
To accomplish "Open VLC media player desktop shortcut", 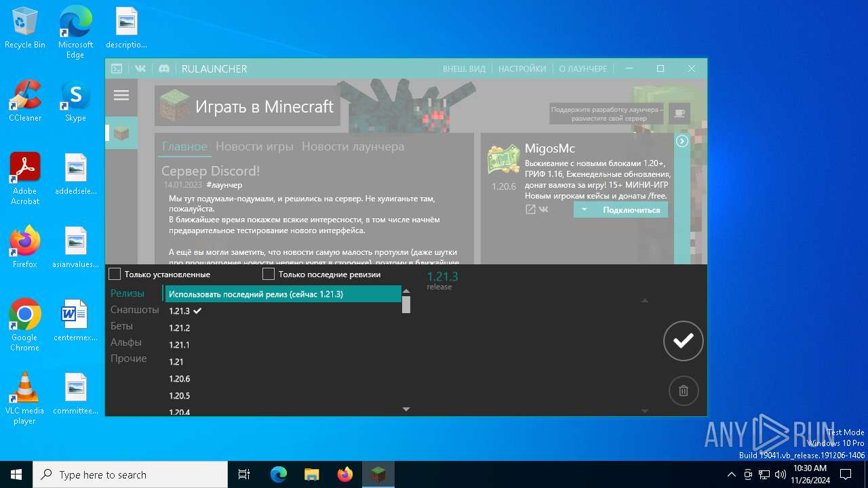I will pyautogui.click(x=25, y=399).
